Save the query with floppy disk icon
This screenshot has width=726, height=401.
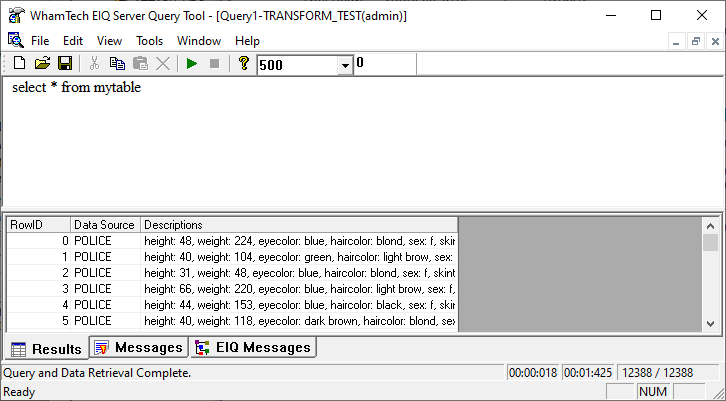point(65,63)
